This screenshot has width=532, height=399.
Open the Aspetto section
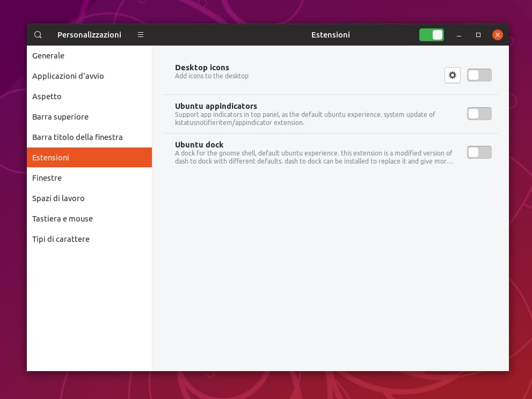89,97
